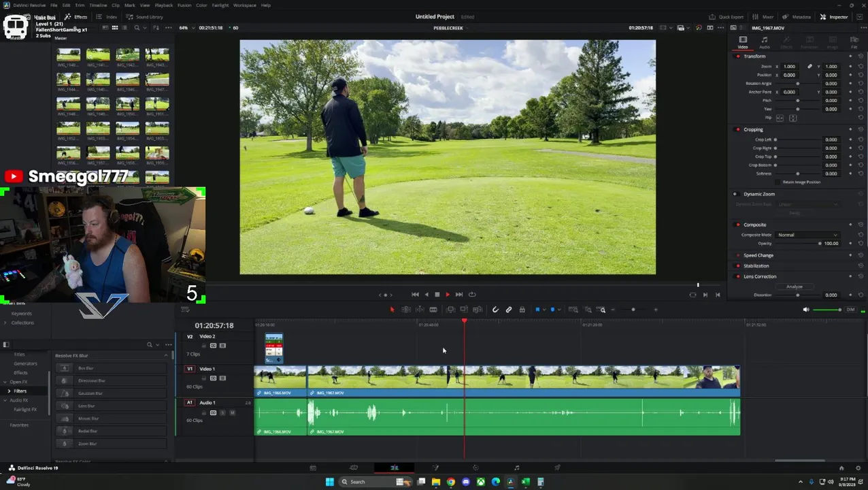The height and width of the screenshot is (490, 868).
Task: Collapse the Resolve FX Blur category
Action: click(x=166, y=355)
